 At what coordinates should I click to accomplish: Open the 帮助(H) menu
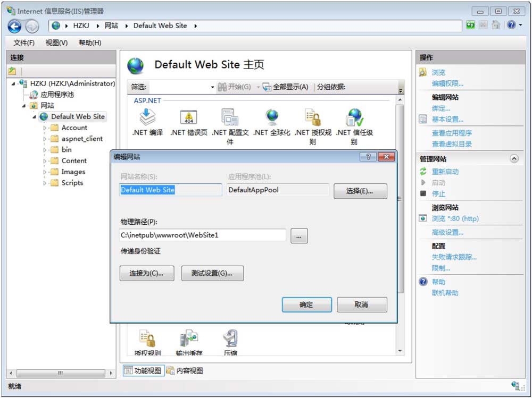(x=90, y=43)
